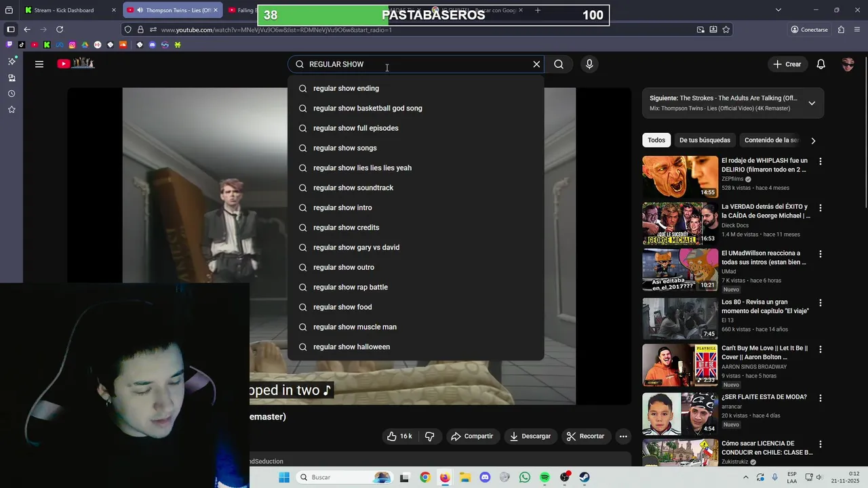Open the browser sidebar history clock icon
The height and width of the screenshot is (488, 868).
(x=12, y=94)
